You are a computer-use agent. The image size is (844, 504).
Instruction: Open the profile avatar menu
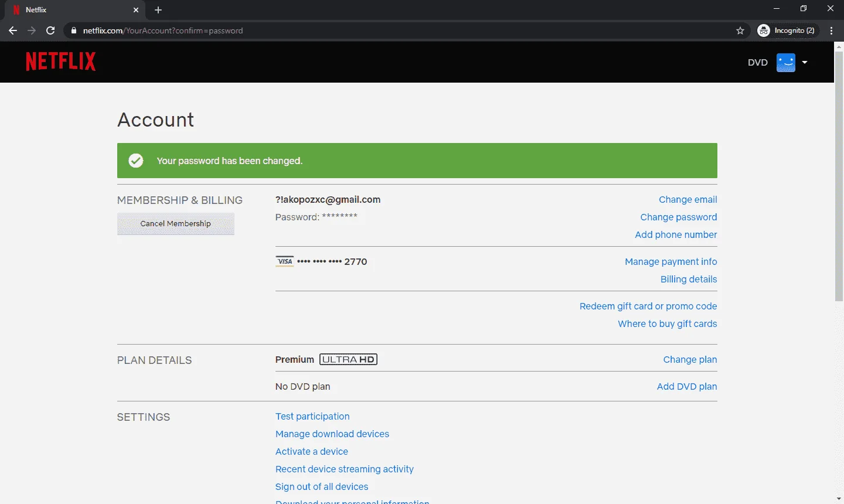pyautogui.click(x=786, y=62)
